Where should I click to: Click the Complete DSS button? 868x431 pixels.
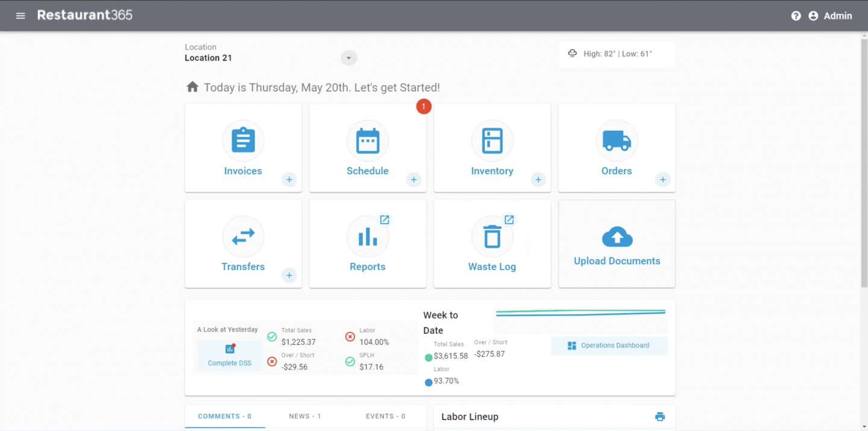[x=230, y=356]
